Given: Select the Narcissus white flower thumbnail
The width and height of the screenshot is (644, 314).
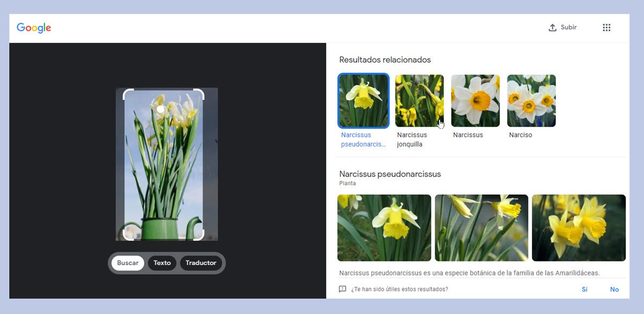Looking at the screenshot, I should click(x=475, y=100).
